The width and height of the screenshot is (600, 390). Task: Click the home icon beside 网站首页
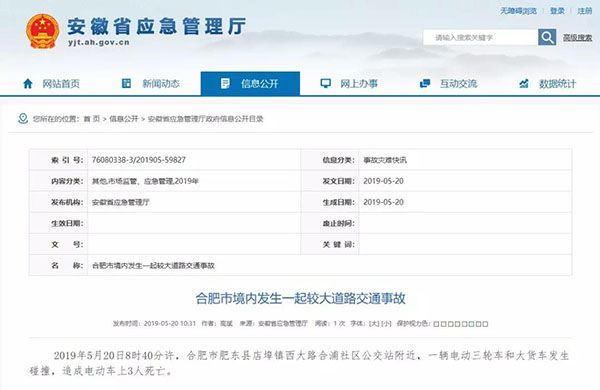pyautogui.click(x=28, y=83)
